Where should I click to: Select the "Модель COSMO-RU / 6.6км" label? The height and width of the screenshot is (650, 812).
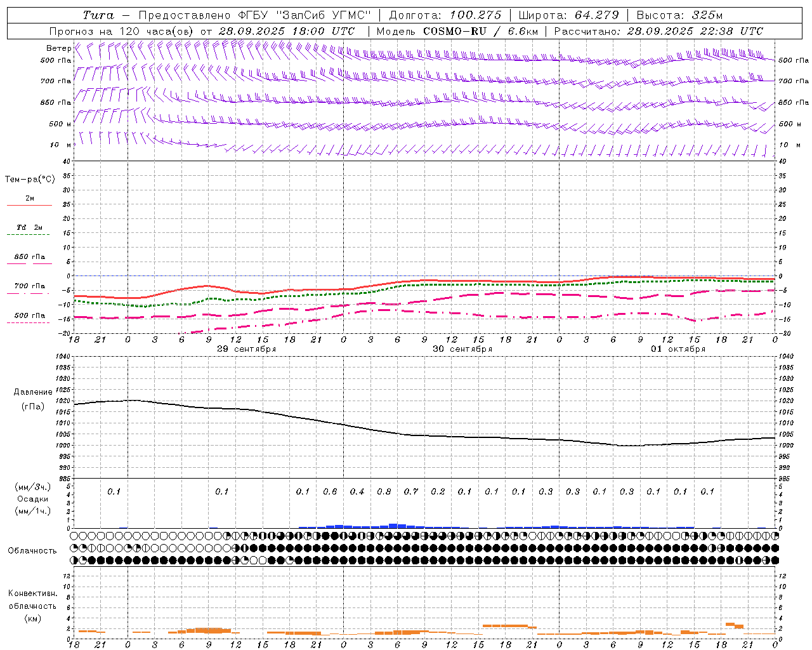(x=457, y=31)
